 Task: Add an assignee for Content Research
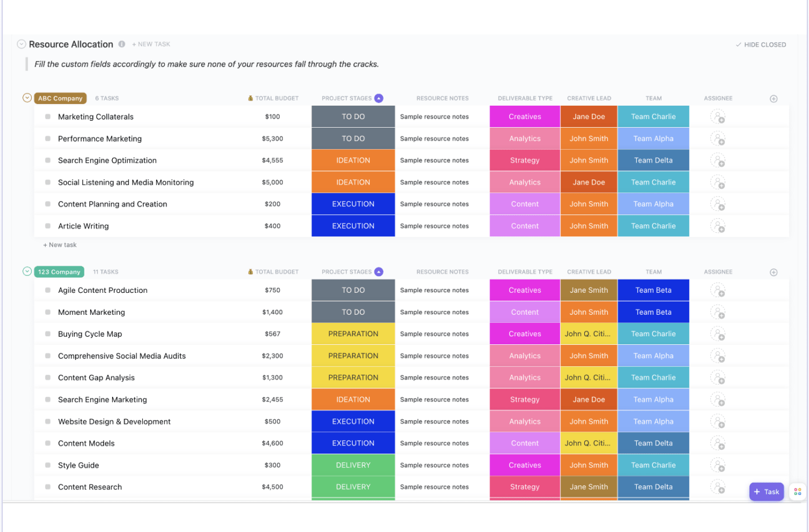(x=718, y=487)
